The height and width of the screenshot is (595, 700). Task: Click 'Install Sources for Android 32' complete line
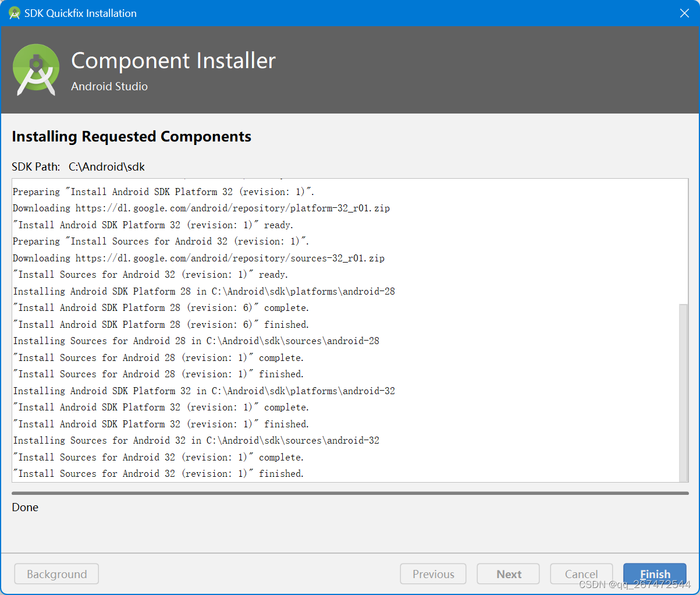click(158, 457)
